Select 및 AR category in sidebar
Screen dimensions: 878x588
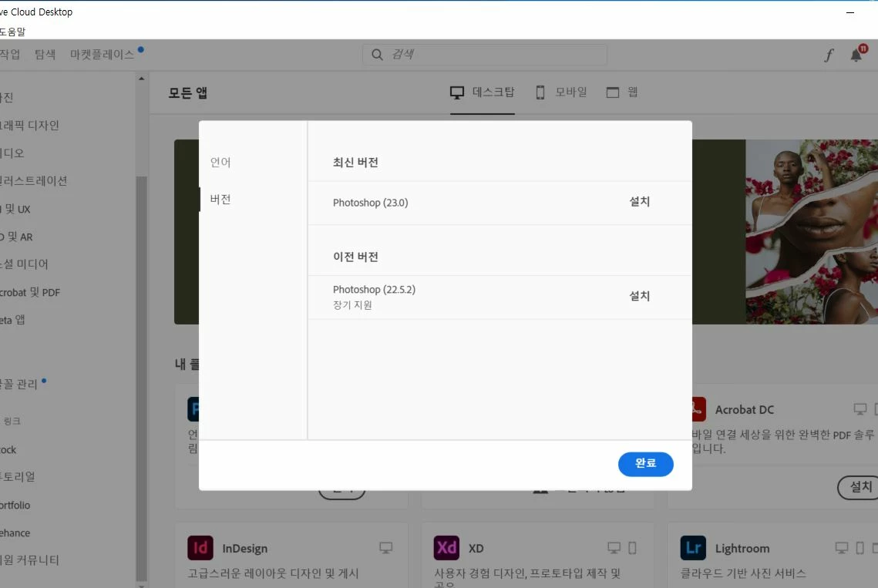pos(17,237)
